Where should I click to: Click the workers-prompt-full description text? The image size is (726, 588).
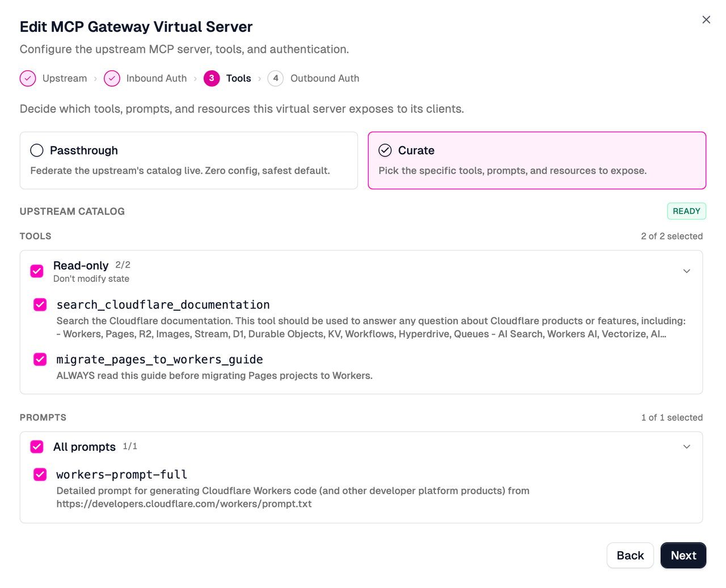(x=293, y=497)
